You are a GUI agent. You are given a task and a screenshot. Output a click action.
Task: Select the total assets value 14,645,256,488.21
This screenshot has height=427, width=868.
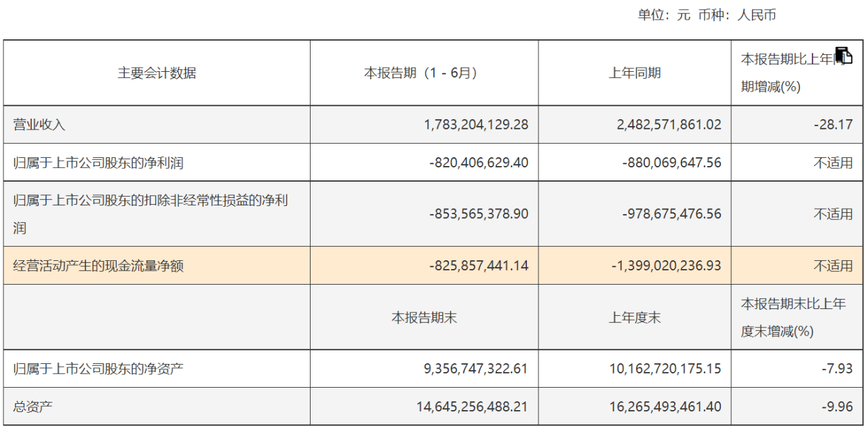click(472, 407)
